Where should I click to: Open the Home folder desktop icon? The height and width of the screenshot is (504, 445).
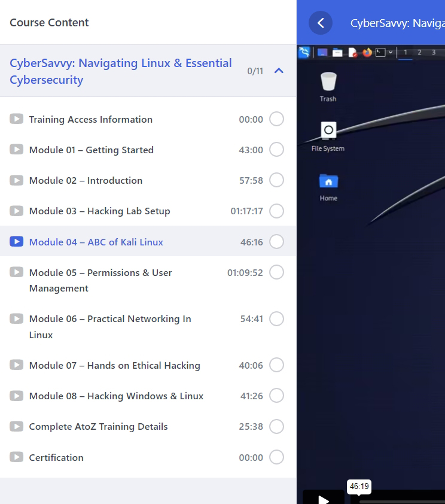click(328, 186)
